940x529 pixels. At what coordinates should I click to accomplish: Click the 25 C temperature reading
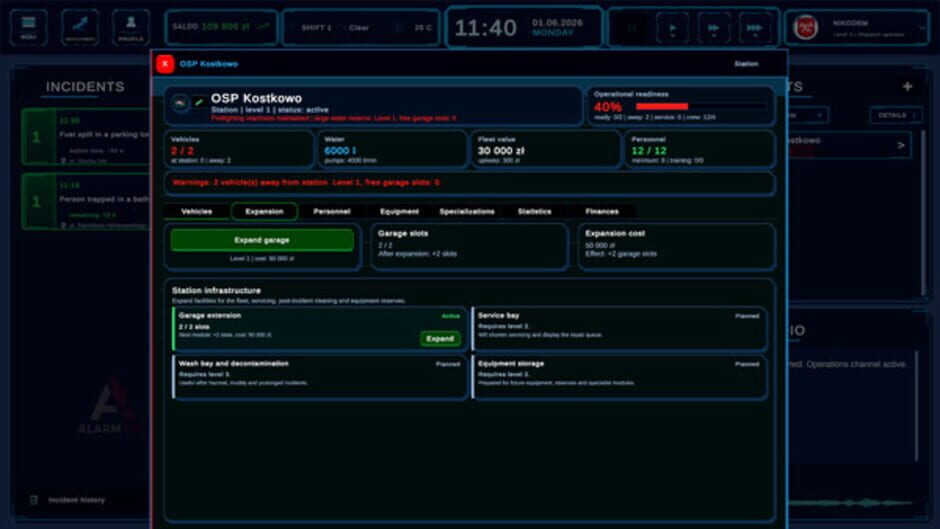tap(423, 28)
